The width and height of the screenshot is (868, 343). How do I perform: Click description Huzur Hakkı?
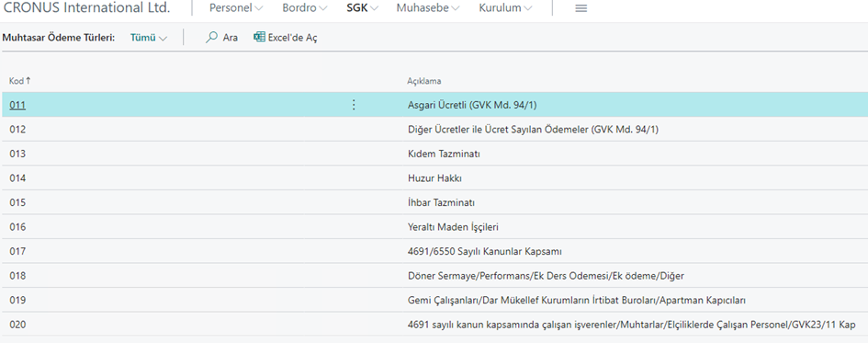click(x=434, y=177)
